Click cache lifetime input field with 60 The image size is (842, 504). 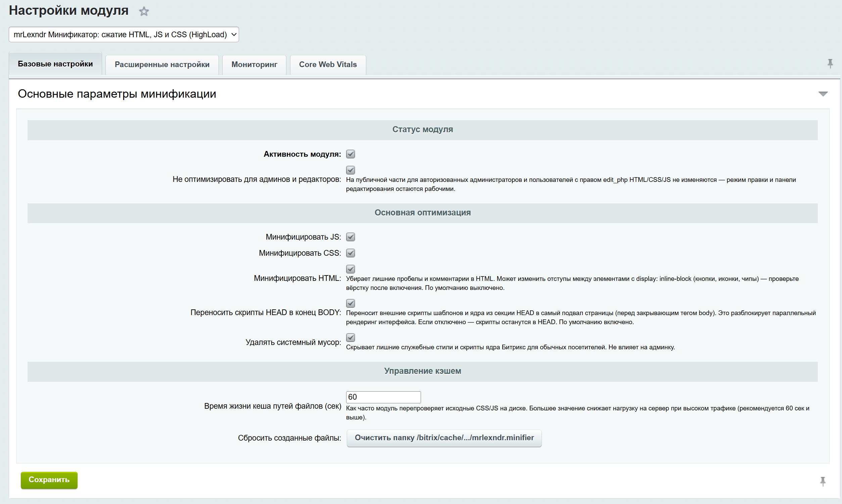click(x=383, y=397)
